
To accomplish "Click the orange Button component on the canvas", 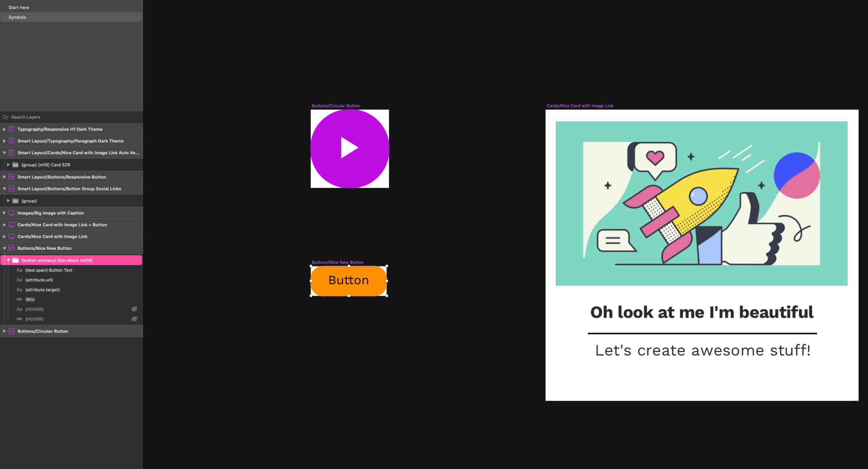I will [x=348, y=280].
